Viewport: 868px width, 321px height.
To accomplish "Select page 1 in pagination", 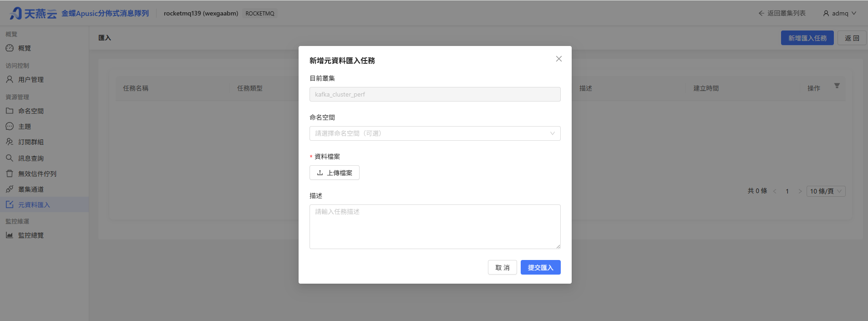I will click(787, 191).
